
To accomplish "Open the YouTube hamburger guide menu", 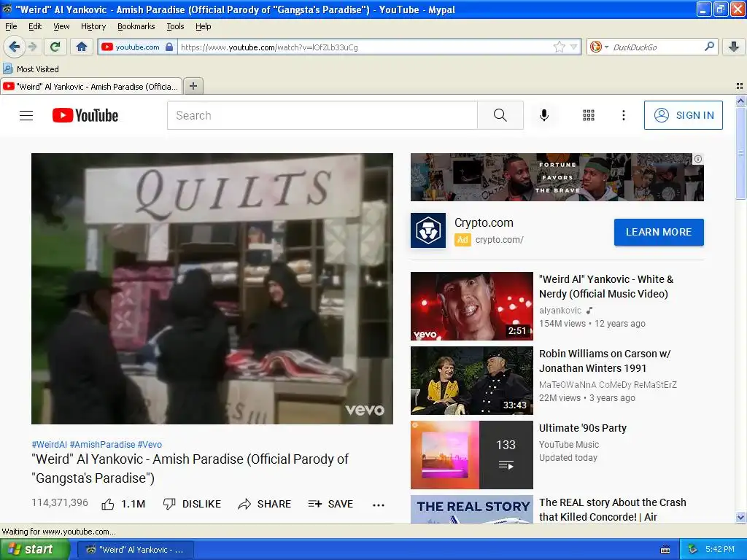I will pos(26,115).
